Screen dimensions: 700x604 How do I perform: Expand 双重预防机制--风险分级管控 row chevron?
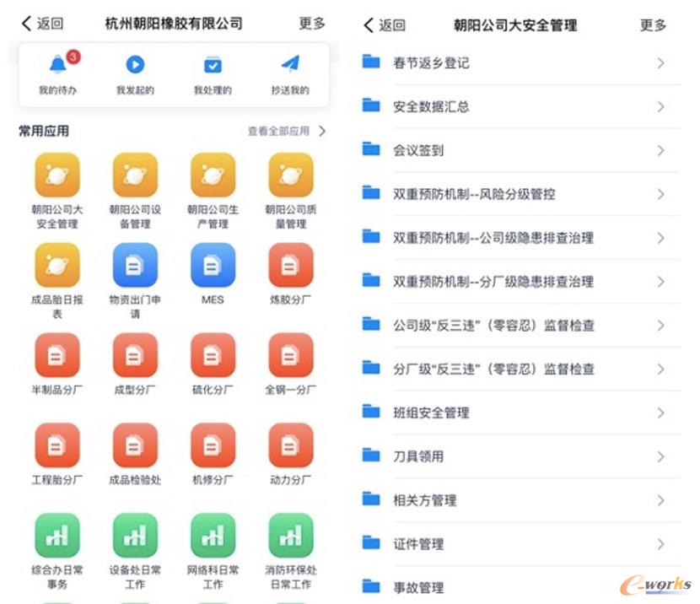point(661,195)
